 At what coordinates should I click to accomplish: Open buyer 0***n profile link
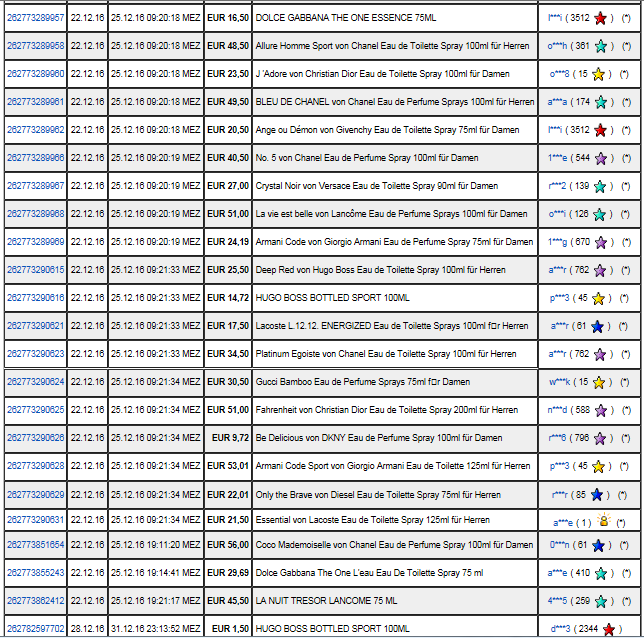(559, 545)
